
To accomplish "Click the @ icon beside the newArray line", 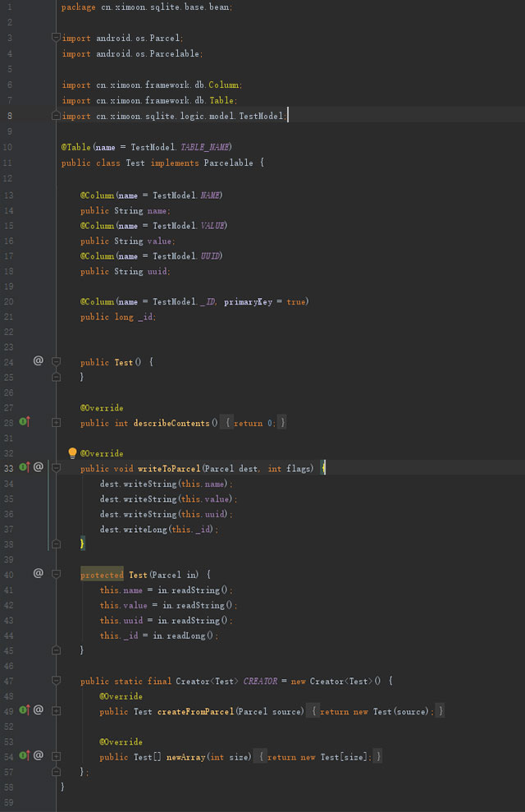I will point(39,755).
